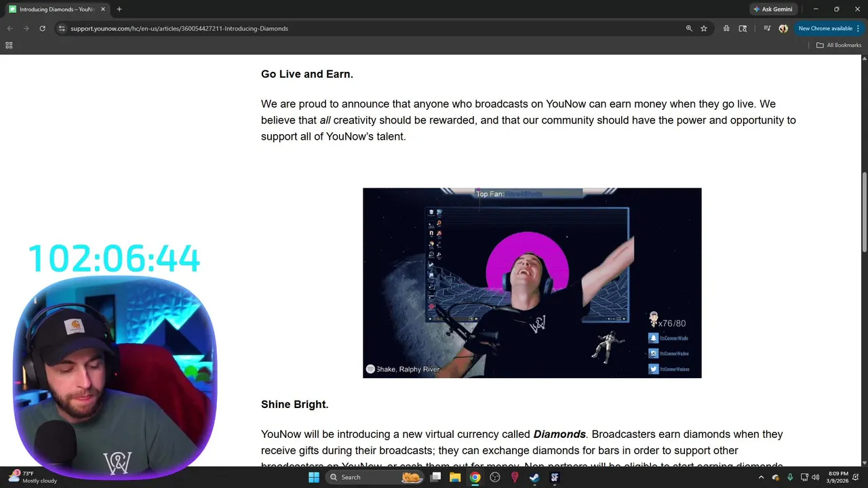This screenshot has height=488, width=868.
Task: Open the red pin app on taskbar
Action: [x=515, y=477]
